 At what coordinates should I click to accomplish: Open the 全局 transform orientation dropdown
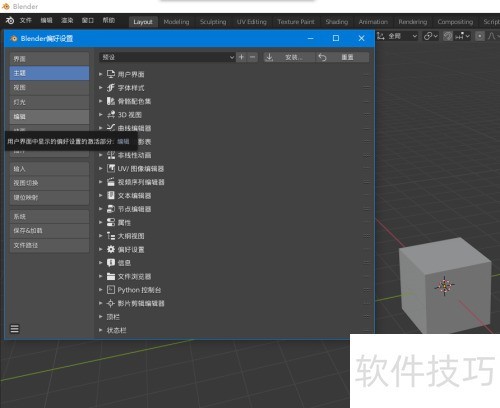(x=397, y=36)
